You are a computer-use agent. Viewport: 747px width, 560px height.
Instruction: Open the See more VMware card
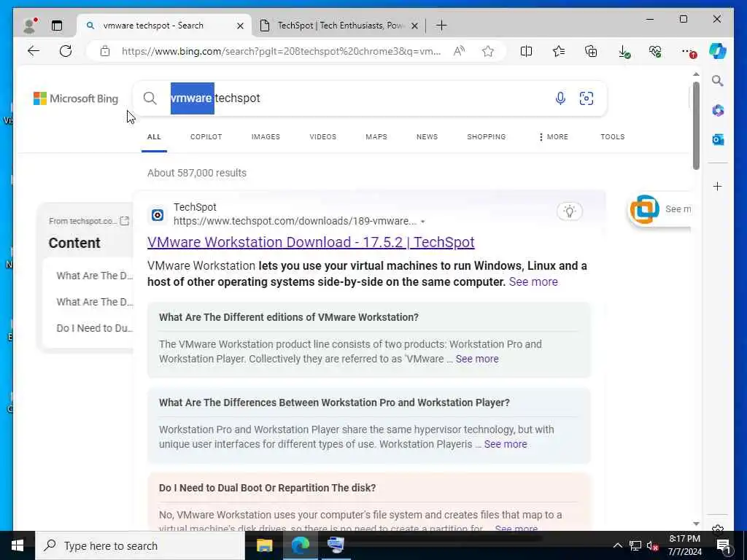[659, 209]
